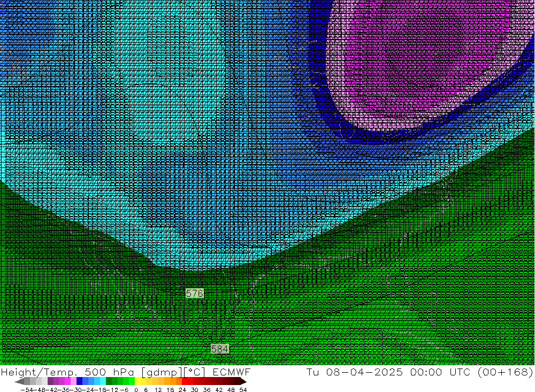This screenshot has height=392, width=535.
Task: Click the (00+168) forecast hour text
Action: point(505,372)
